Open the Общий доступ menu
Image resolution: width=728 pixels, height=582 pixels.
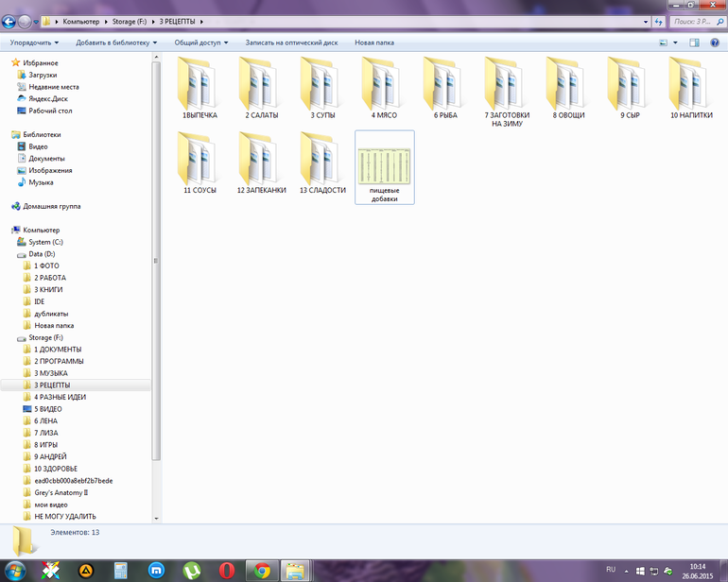(x=201, y=43)
